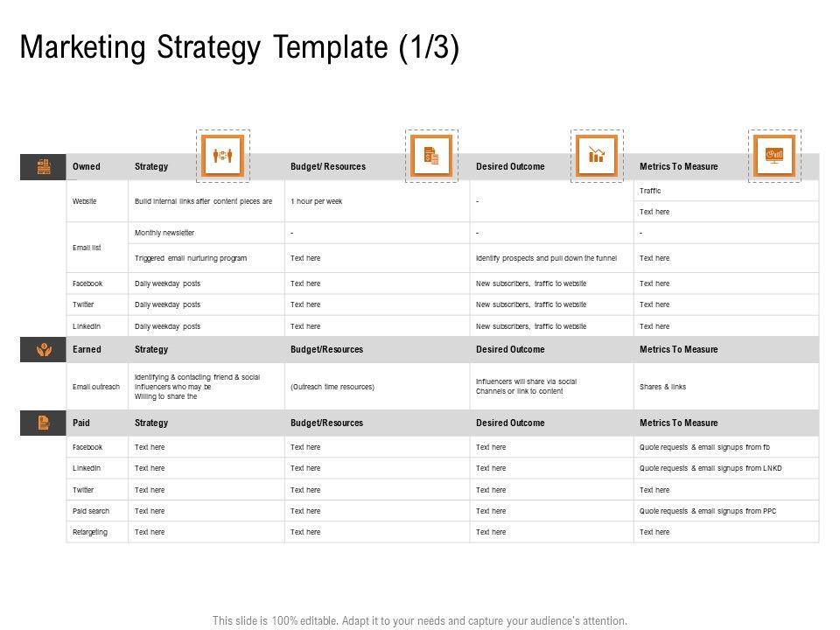Select the Retargeting row label
The image size is (840, 630).
pos(90,532)
